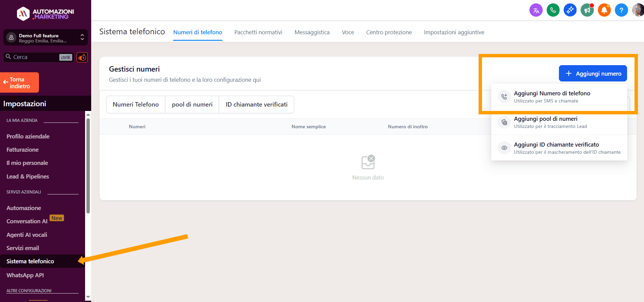Open Agenti AI vocali settings
Image resolution: width=644 pixels, height=302 pixels.
27,235
